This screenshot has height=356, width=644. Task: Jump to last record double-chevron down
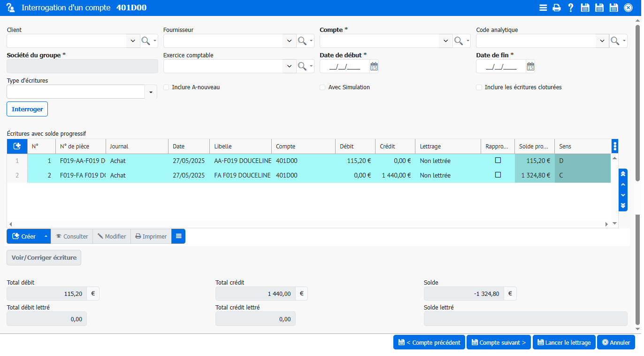[623, 206]
